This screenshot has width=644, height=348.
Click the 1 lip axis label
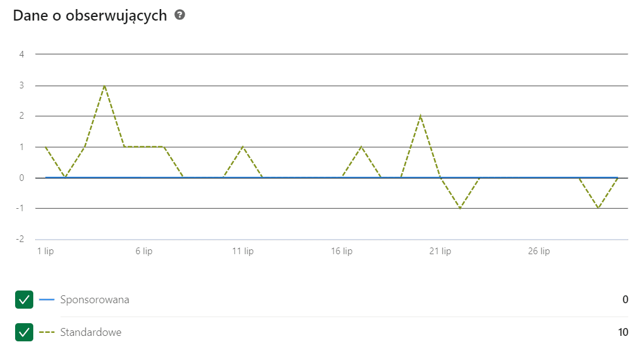click(x=45, y=251)
